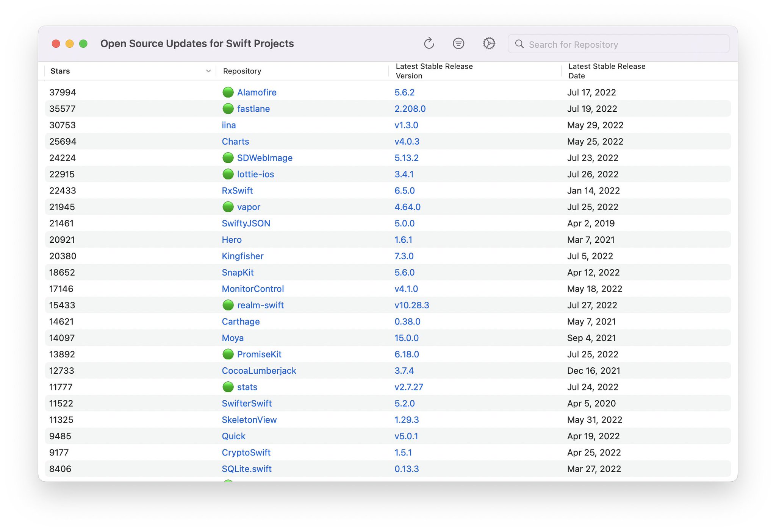Click the green dot next to fastlane
Screen dimensions: 776x532
pyautogui.click(x=228, y=109)
